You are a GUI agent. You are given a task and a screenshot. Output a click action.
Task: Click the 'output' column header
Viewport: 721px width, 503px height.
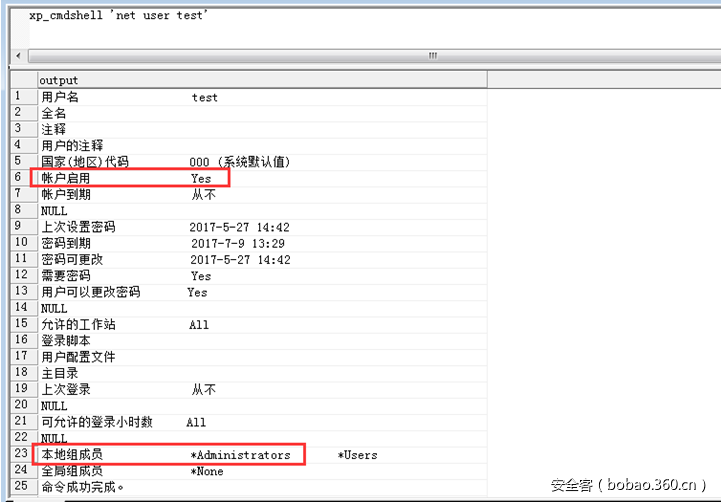tap(262, 80)
